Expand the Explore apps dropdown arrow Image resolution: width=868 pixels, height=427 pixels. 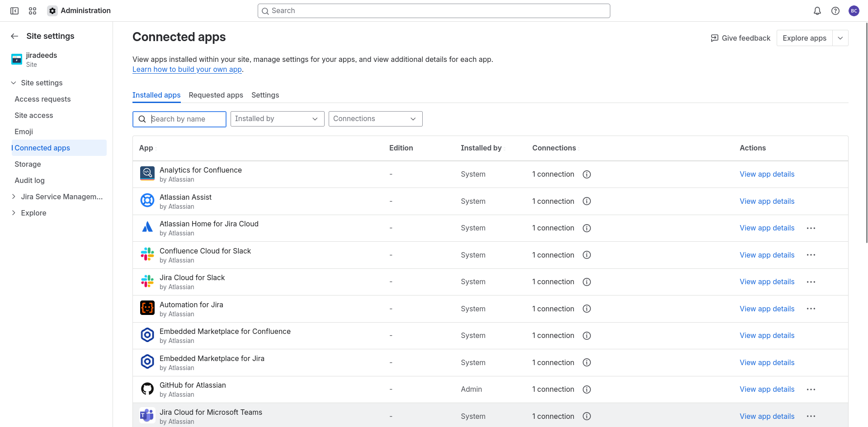pyautogui.click(x=840, y=38)
